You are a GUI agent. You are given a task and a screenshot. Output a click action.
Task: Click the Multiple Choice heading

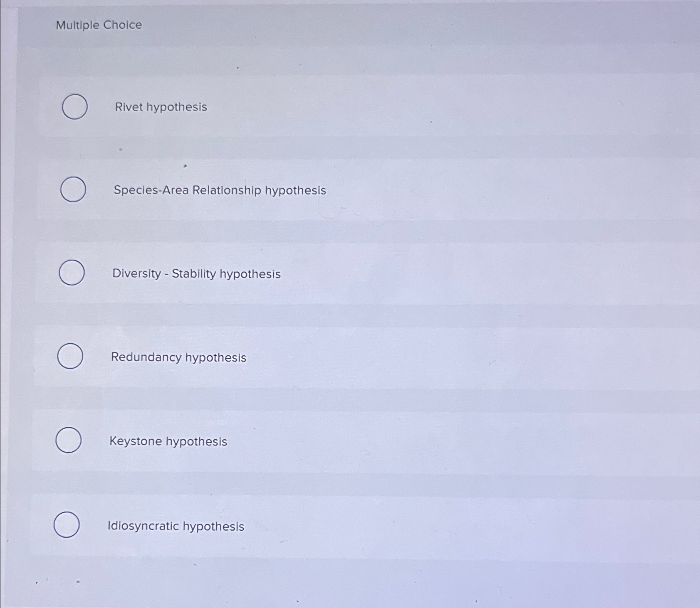(x=99, y=25)
